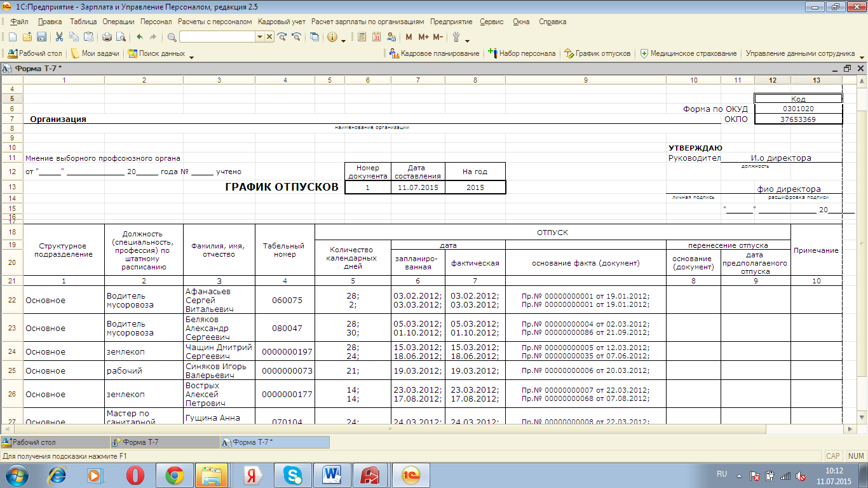Open the Help info icon
This screenshot has width=868, height=488.
pyautogui.click(x=332, y=37)
